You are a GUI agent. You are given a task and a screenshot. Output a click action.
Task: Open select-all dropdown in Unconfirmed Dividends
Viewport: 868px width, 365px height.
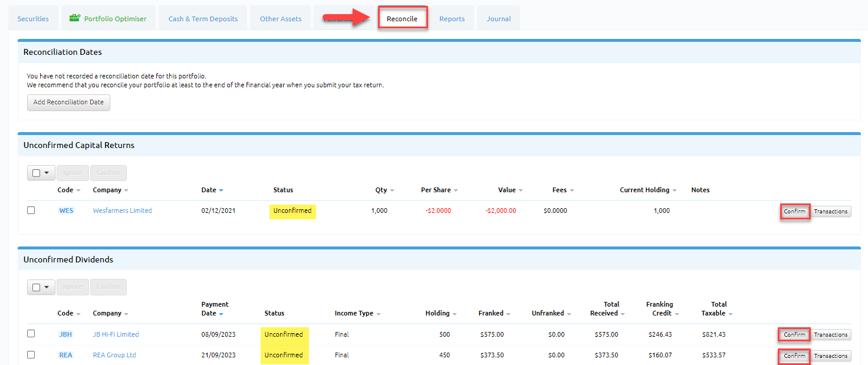click(x=46, y=287)
